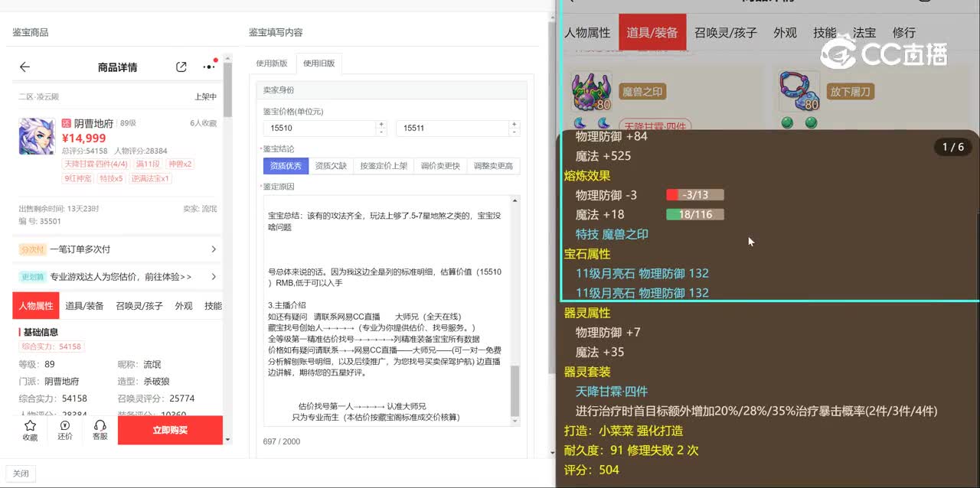Open 道具/装备 tab in right game panel
Viewport: 980px width, 488px height.
(652, 32)
